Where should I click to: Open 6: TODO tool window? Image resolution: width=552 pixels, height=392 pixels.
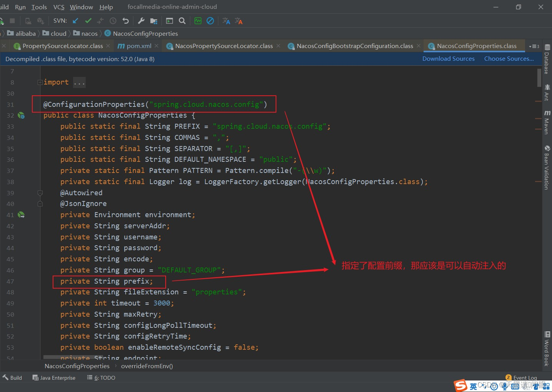point(101,378)
